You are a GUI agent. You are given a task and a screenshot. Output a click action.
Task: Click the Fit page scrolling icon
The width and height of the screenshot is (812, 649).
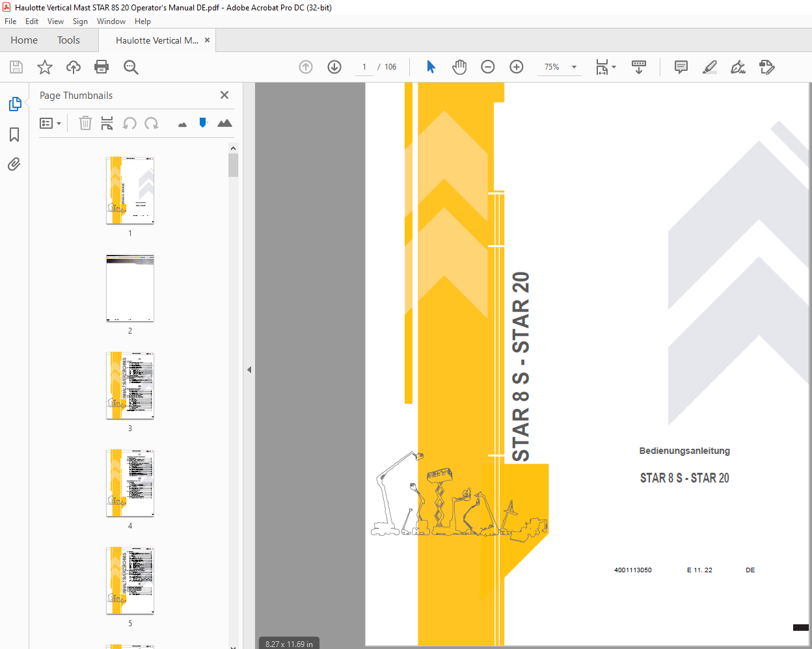coord(602,67)
